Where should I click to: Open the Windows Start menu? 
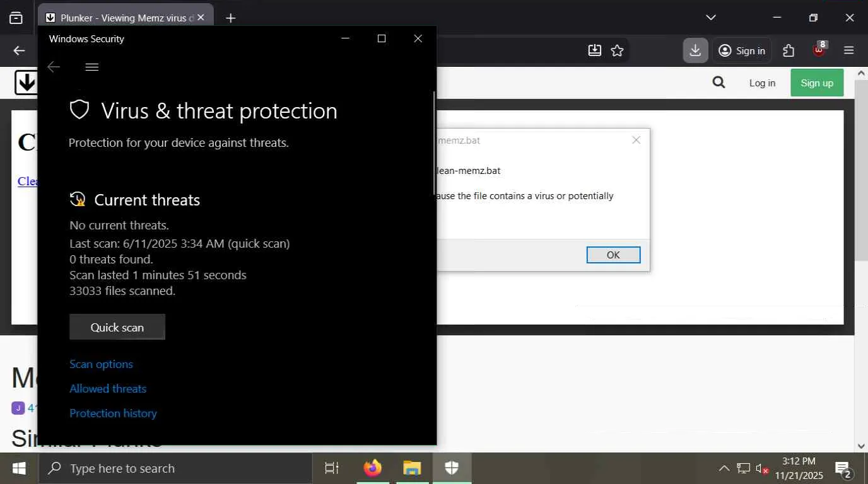pyautogui.click(x=19, y=468)
